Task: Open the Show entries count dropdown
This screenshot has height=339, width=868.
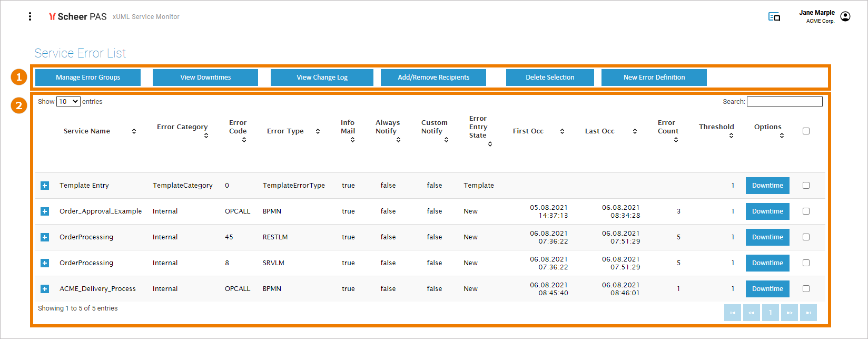Action: pos(68,102)
